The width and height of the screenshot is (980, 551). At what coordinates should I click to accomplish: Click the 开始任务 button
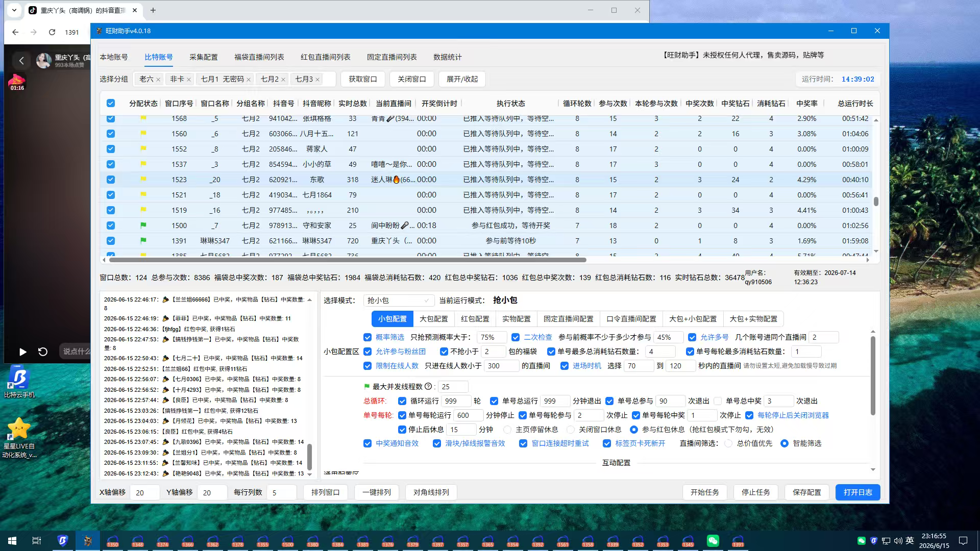click(x=705, y=492)
